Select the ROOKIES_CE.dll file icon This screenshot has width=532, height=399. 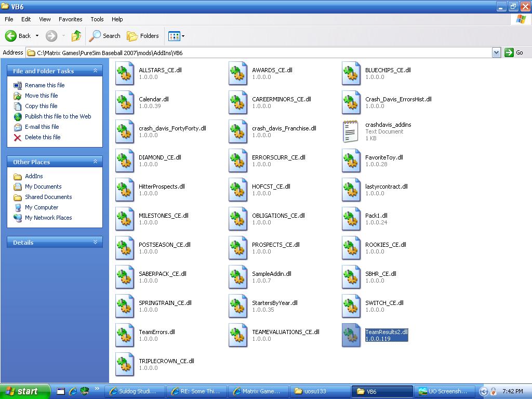coord(351,248)
